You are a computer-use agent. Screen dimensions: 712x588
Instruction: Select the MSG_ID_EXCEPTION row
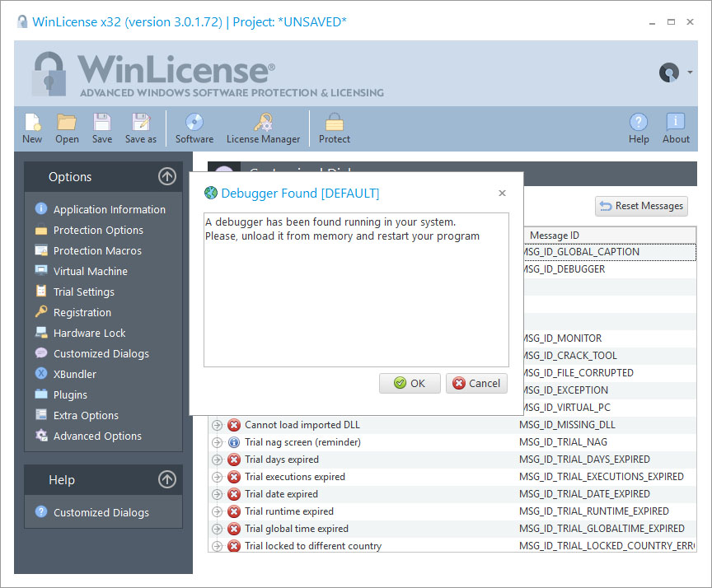pyautogui.click(x=609, y=390)
